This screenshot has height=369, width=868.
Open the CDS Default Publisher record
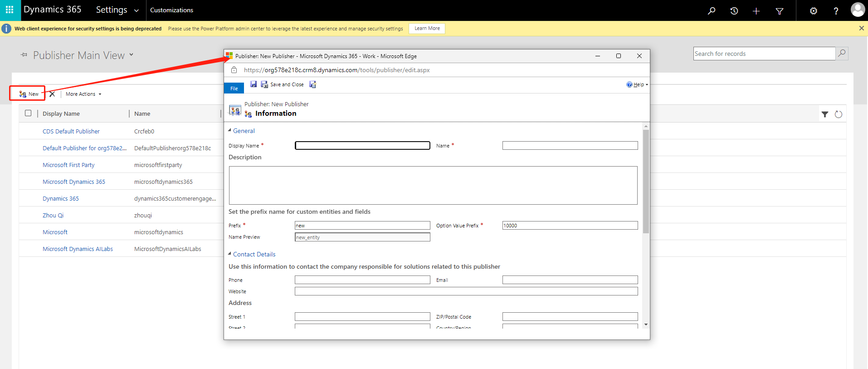(71, 131)
